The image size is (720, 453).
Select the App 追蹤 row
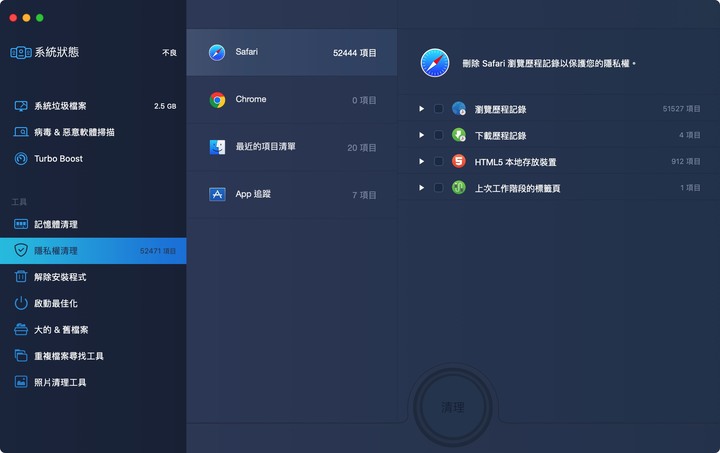(292, 195)
